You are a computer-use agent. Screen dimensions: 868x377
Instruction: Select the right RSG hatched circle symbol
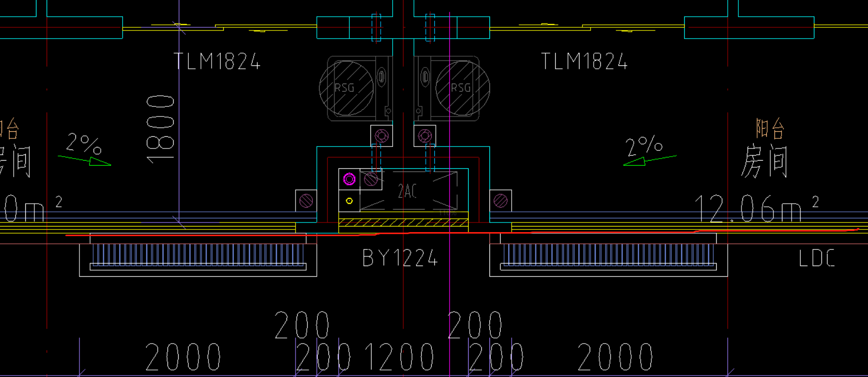463,88
